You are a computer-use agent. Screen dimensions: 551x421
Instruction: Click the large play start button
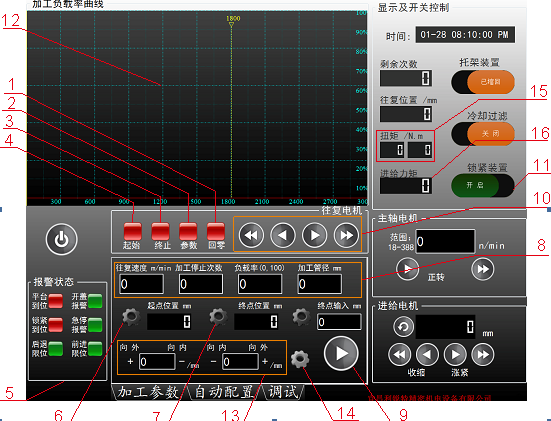341,354
